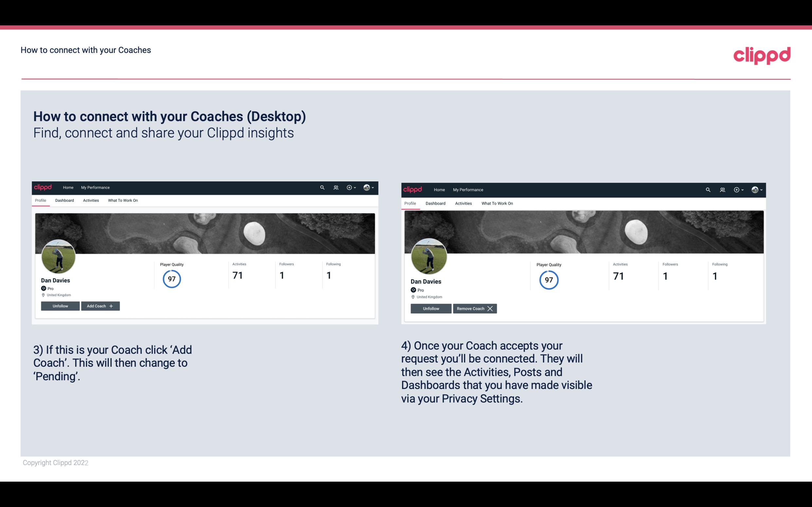Click the search icon on right screenshot
The image size is (812, 507).
tap(708, 189)
